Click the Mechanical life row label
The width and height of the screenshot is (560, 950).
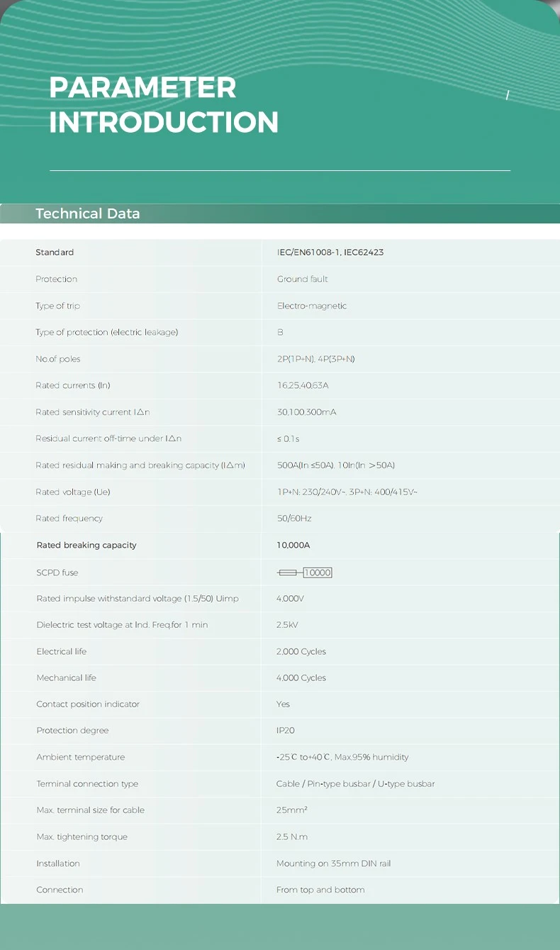(66, 678)
